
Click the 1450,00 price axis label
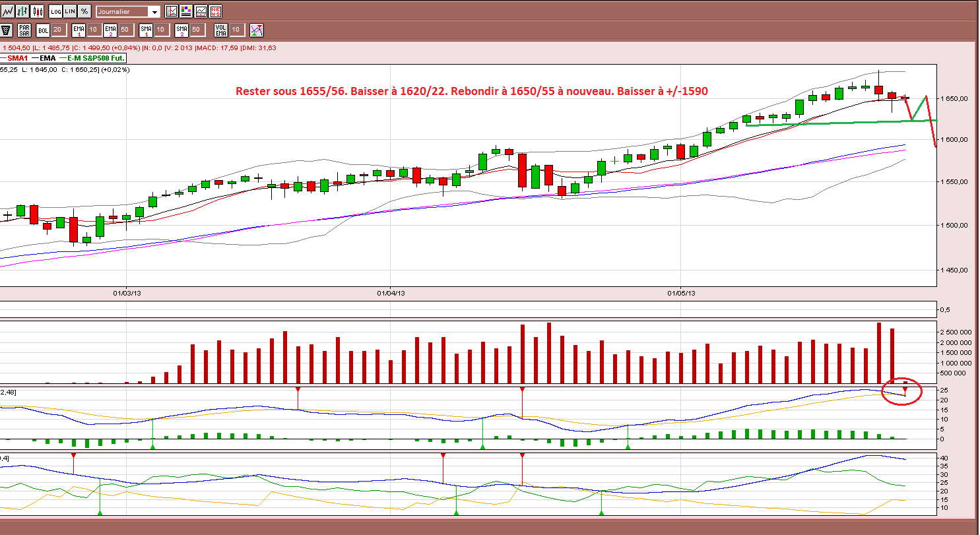[x=954, y=270]
